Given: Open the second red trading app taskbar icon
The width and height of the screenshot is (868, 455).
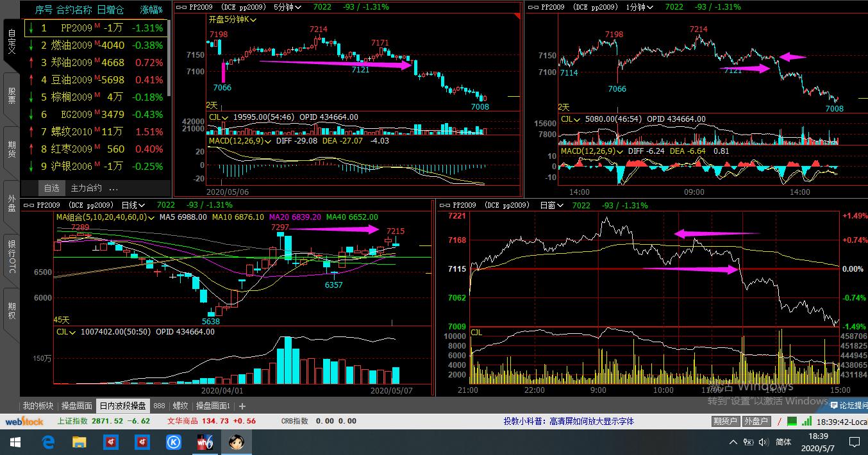Looking at the screenshot, I should (142, 442).
